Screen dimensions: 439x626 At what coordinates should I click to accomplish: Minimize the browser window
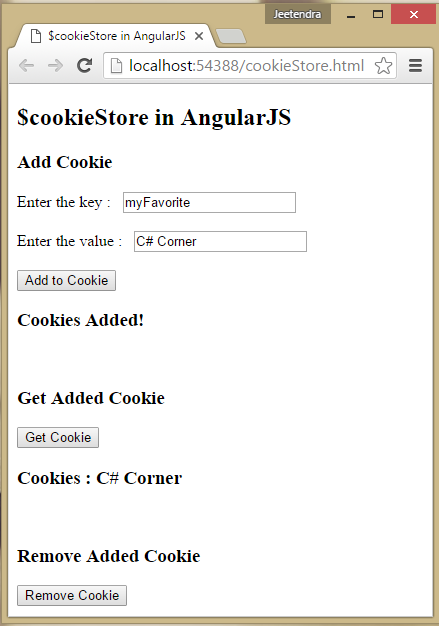[351, 15]
